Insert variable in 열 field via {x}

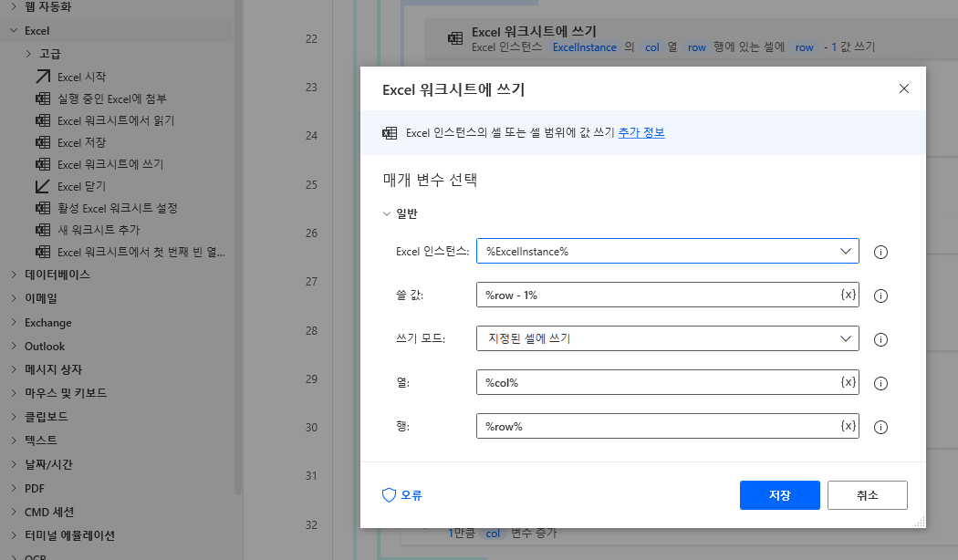[x=848, y=381]
